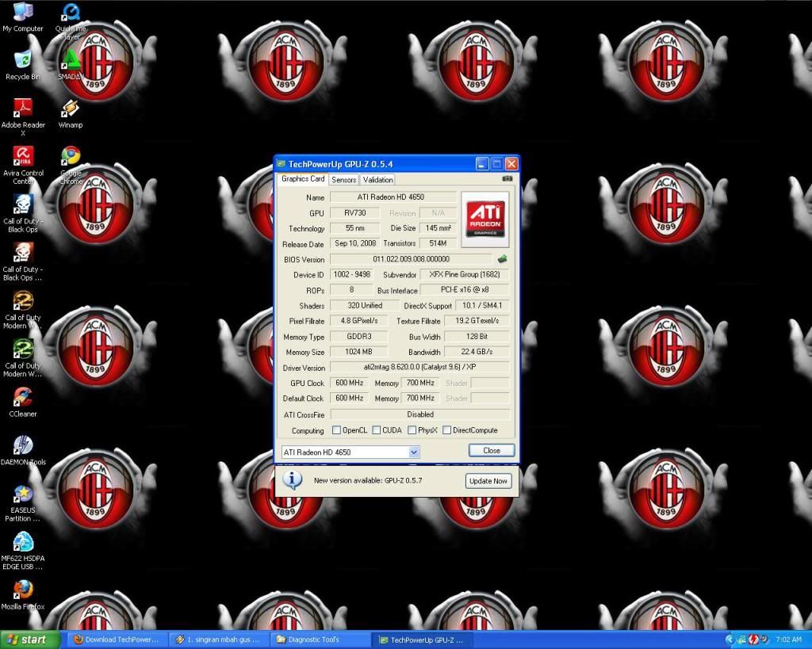Expand hidden system tray icons arrow
The width and height of the screenshot is (812, 649).
pyautogui.click(x=730, y=639)
